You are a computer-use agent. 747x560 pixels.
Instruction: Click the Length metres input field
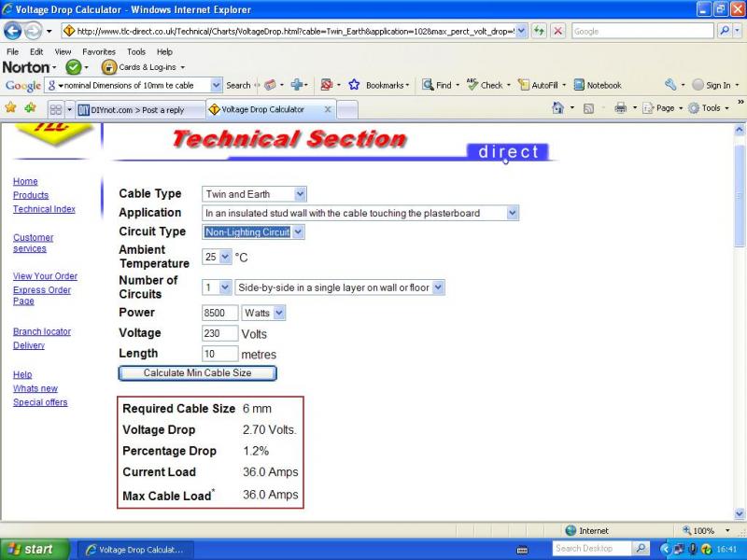pos(219,354)
